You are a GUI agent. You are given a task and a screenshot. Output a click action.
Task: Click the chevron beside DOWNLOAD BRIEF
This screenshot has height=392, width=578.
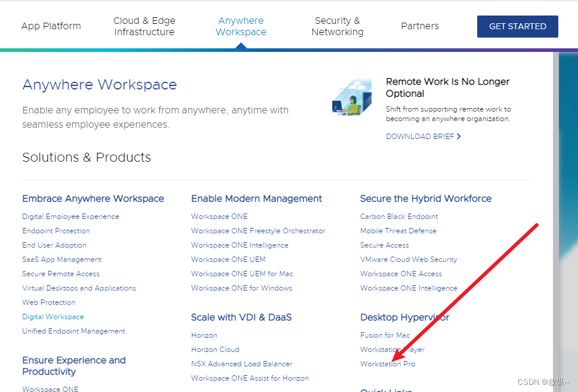[459, 137]
